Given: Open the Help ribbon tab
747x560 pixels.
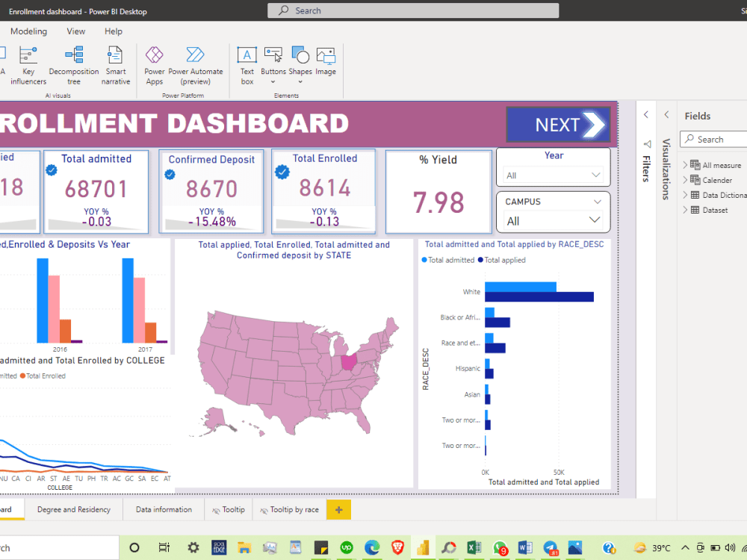Looking at the screenshot, I should [x=114, y=31].
